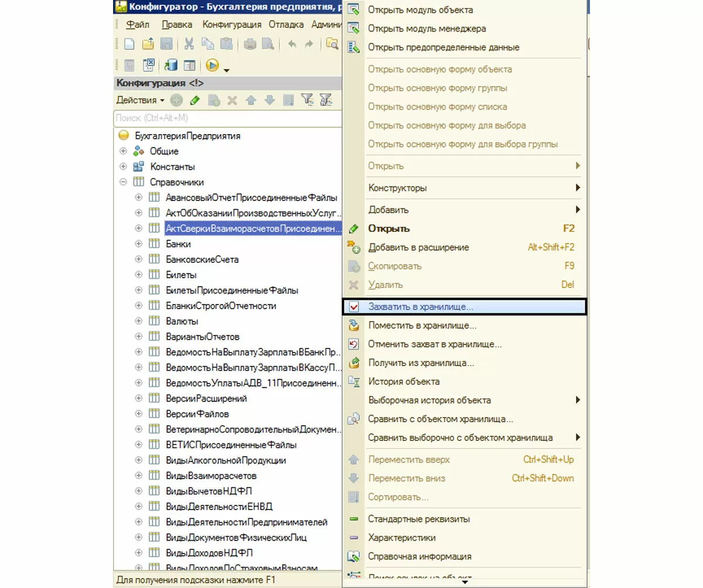703x588 pixels.
Task: Click the Copy icon in main toolbar
Action: pyautogui.click(x=208, y=44)
